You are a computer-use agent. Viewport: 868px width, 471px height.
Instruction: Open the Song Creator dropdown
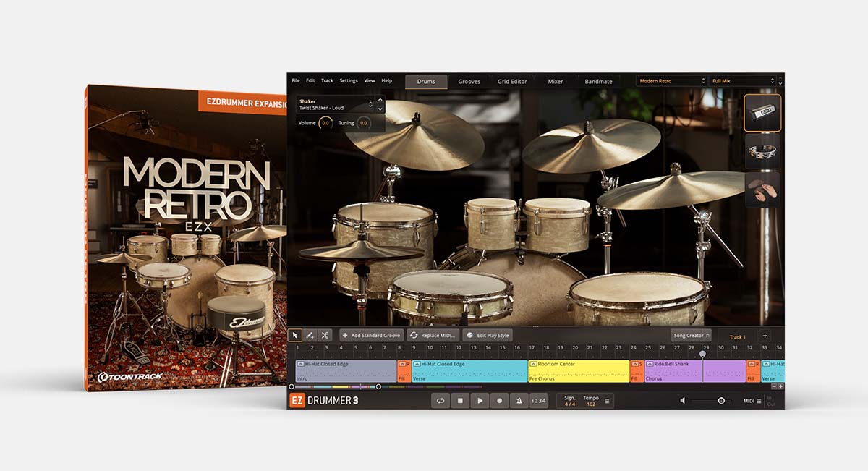click(x=691, y=335)
